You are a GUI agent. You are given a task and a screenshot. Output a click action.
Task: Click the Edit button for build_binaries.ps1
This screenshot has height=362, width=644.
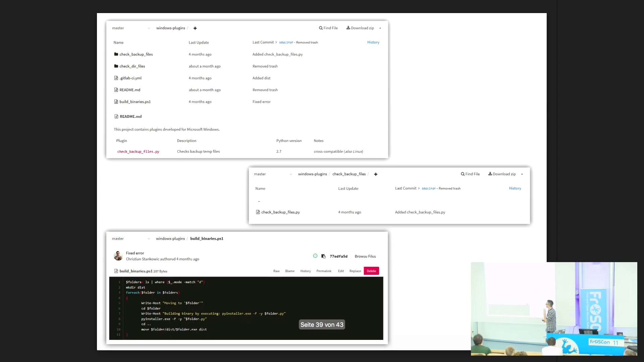coord(341,271)
